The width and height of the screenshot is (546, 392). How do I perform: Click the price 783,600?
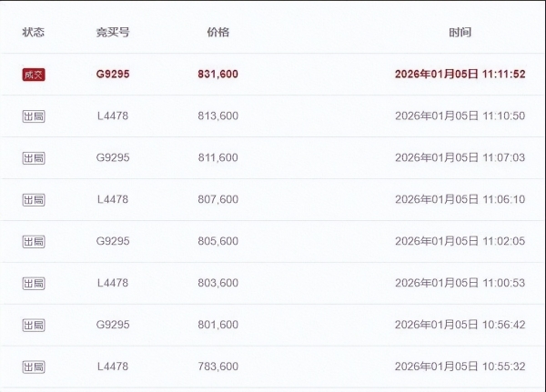(x=217, y=367)
